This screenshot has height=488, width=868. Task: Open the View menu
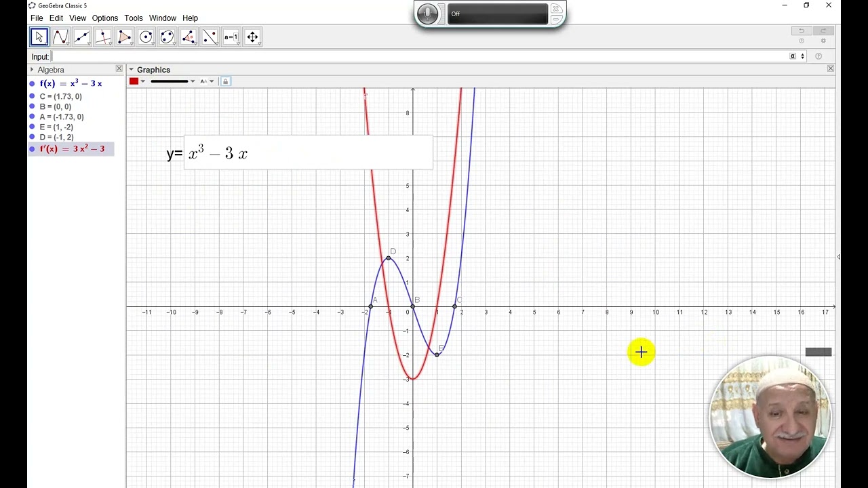[x=78, y=18]
